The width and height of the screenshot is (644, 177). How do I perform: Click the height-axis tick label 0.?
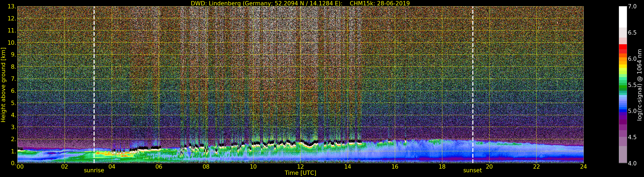[x=13, y=163]
